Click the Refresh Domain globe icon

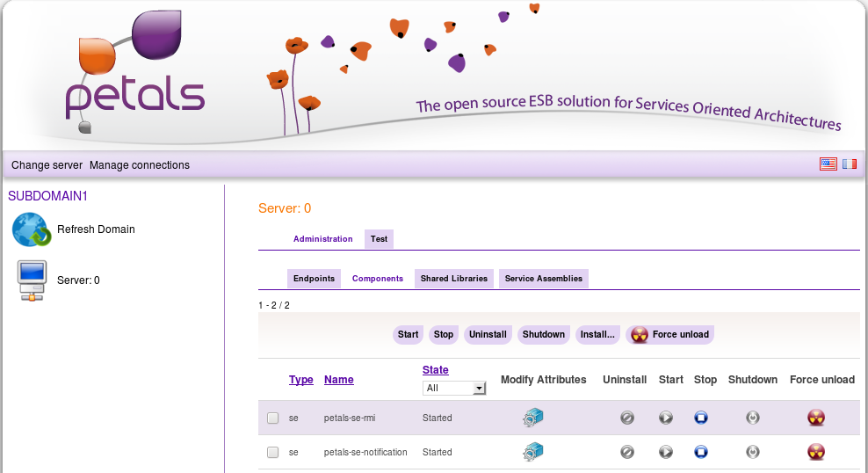click(32, 229)
